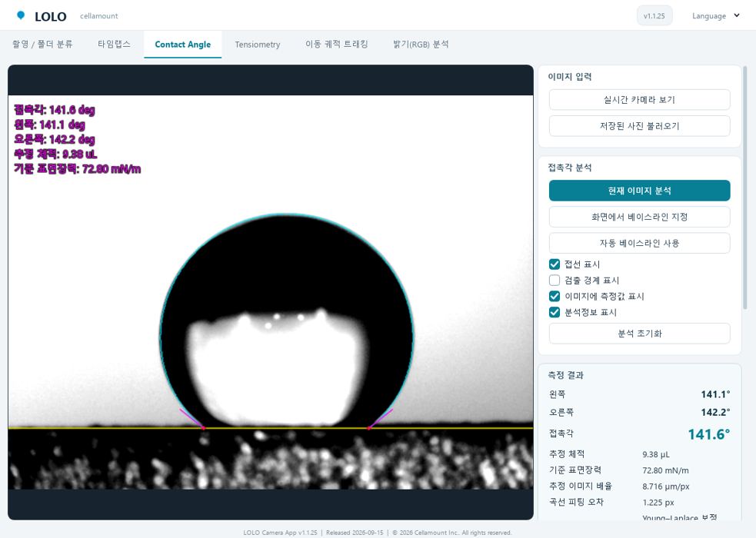The width and height of the screenshot is (756, 538).
Task: Click the 이미지 입력 heading
Action: coord(569,77)
